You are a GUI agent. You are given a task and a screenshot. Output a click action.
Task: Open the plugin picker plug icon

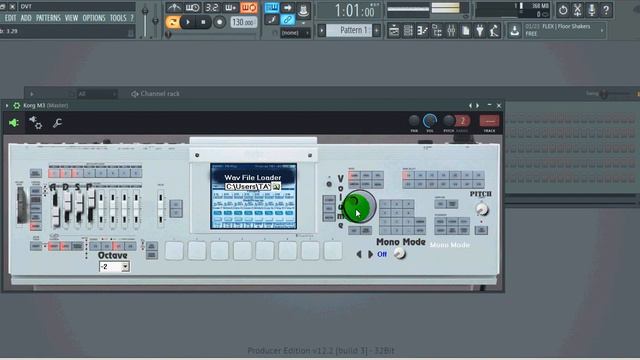point(480,31)
